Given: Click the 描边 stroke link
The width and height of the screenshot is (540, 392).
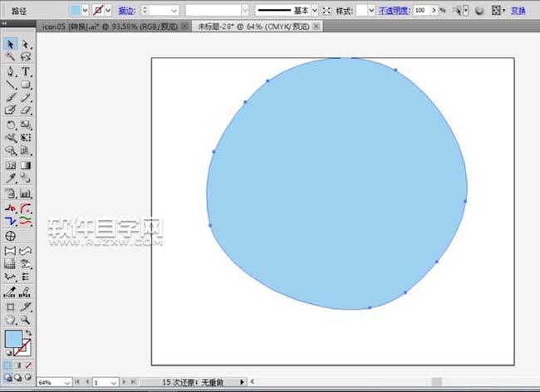Looking at the screenshot, I should click(126, 11).
